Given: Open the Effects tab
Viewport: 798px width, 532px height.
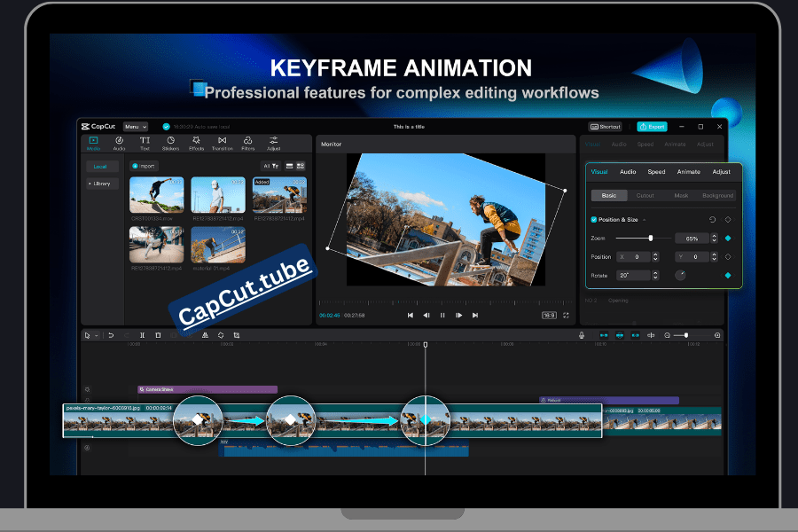Looking at the screenshot, I should 197,143.
